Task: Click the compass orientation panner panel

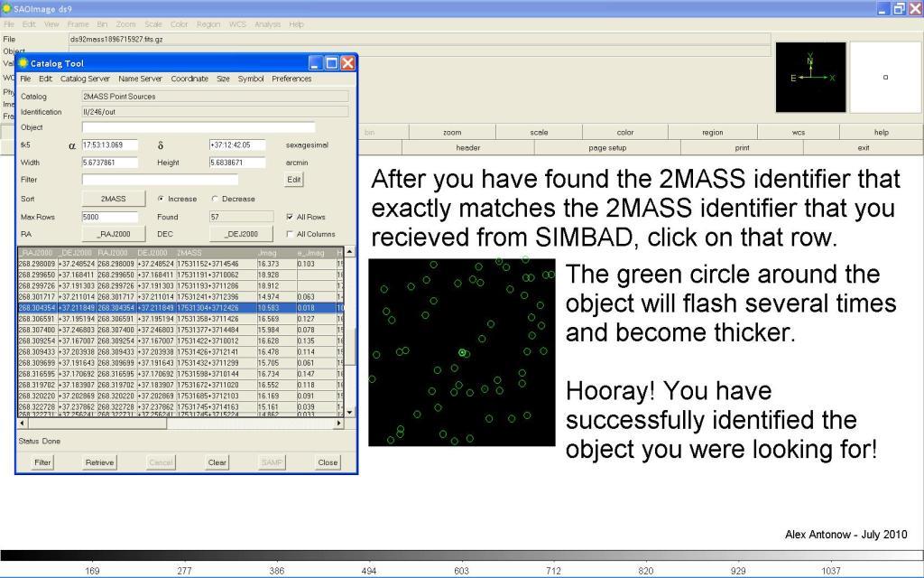Action: click(810, 77)
